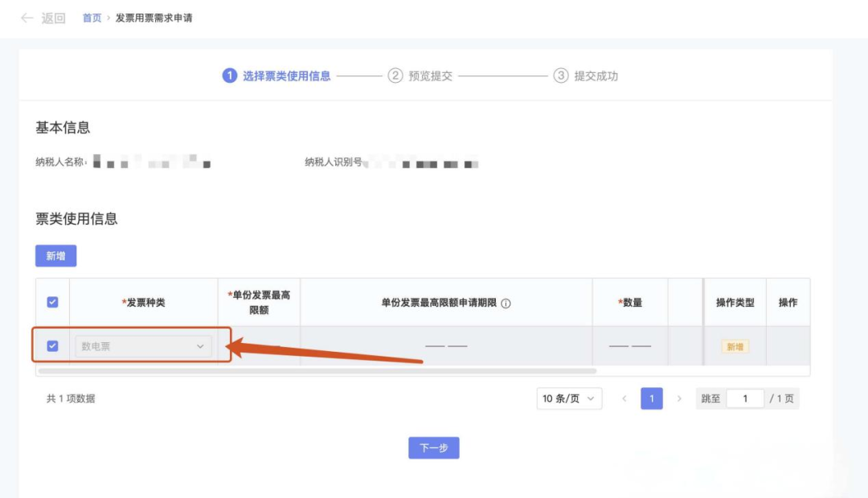Toggle the select-all checkbox in the table header

[x=52, y=302]
